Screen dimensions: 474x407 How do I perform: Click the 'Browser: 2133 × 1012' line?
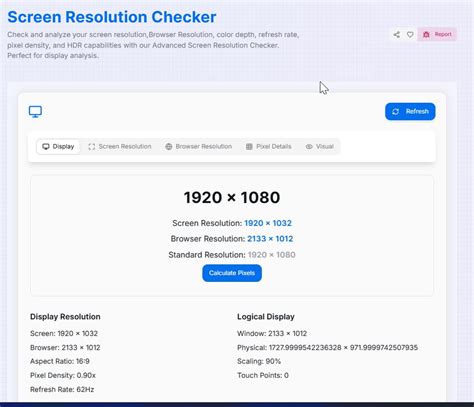[x=65, y=347]
